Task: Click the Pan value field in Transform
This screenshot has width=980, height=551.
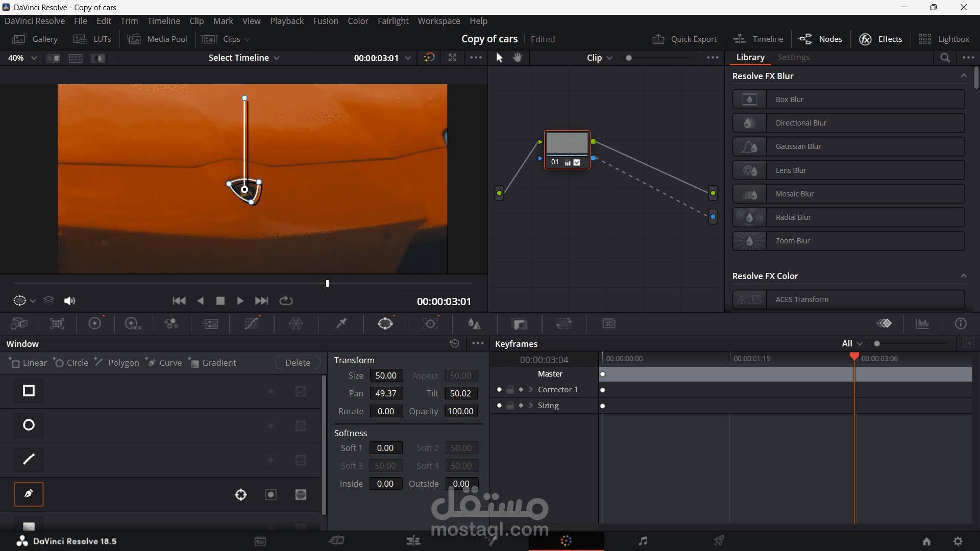Action: 386,393
